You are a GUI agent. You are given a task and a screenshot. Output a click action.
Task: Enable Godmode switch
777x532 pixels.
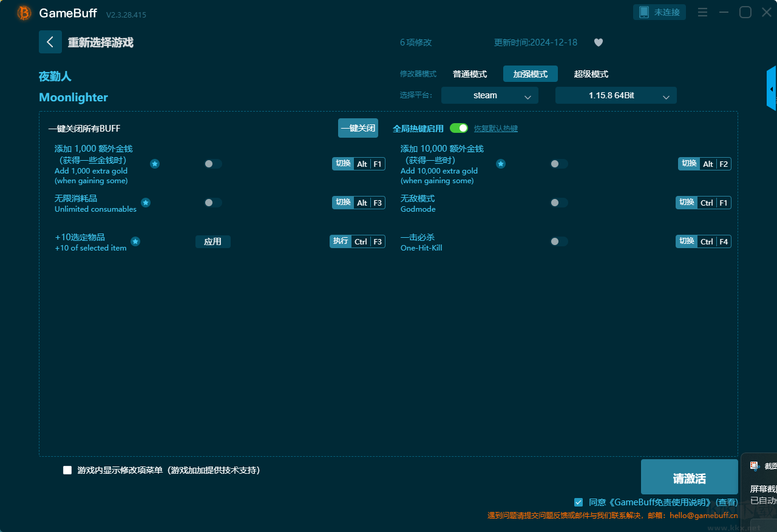(558, 203)
